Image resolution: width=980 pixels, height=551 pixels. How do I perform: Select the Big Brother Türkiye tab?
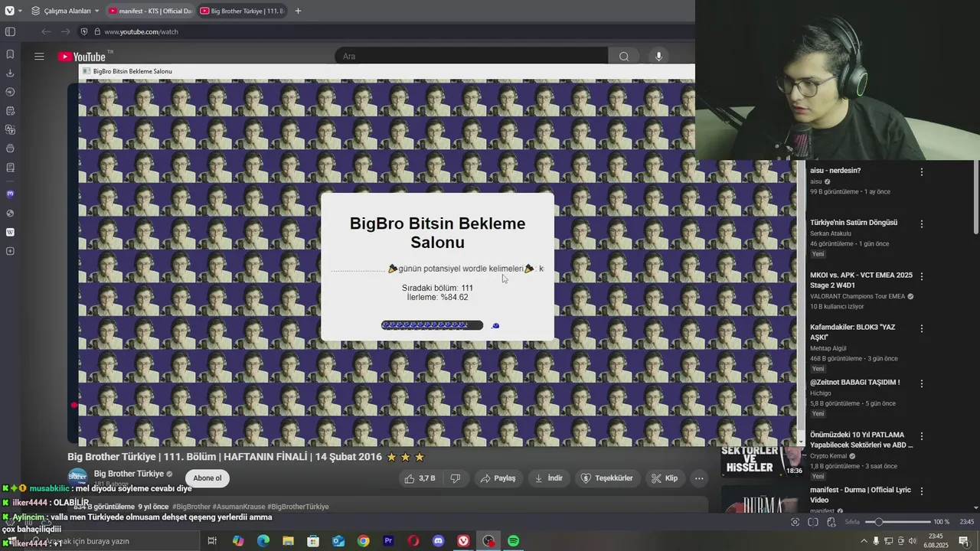(x=241, y=11)
